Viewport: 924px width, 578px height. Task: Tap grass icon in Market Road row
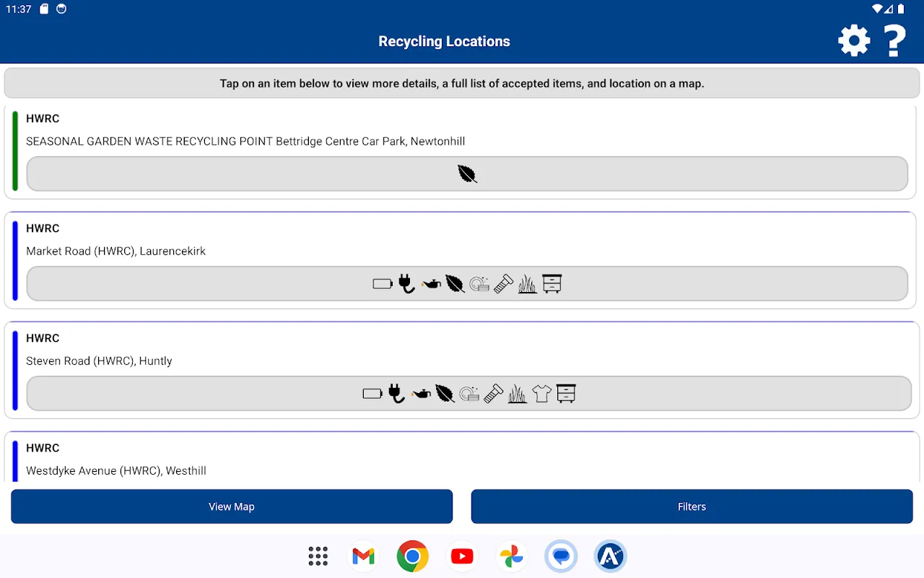528,284
